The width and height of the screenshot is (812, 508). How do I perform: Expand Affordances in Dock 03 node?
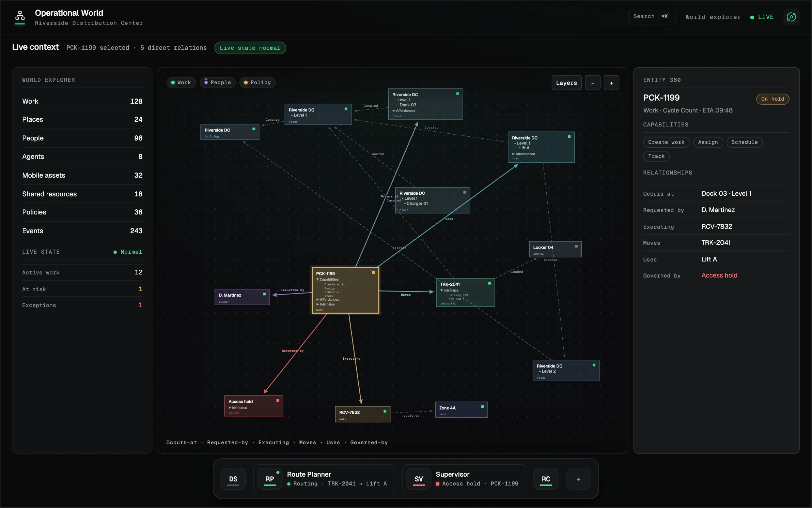pyautogui.click(x=404, y=111)
